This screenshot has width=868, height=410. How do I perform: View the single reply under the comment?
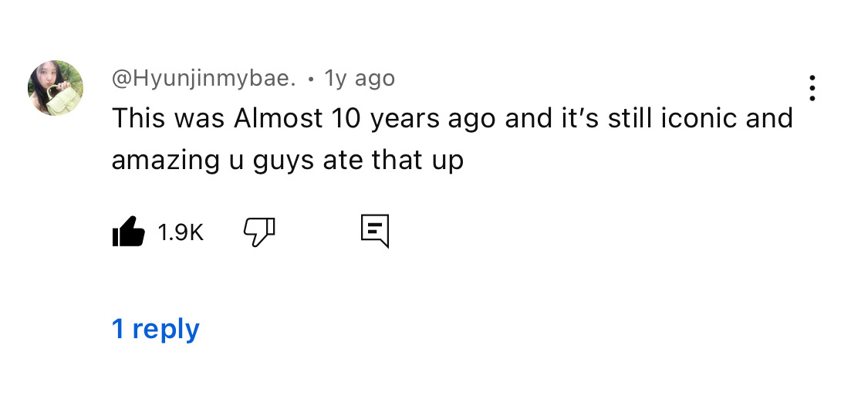coord(156,329)
